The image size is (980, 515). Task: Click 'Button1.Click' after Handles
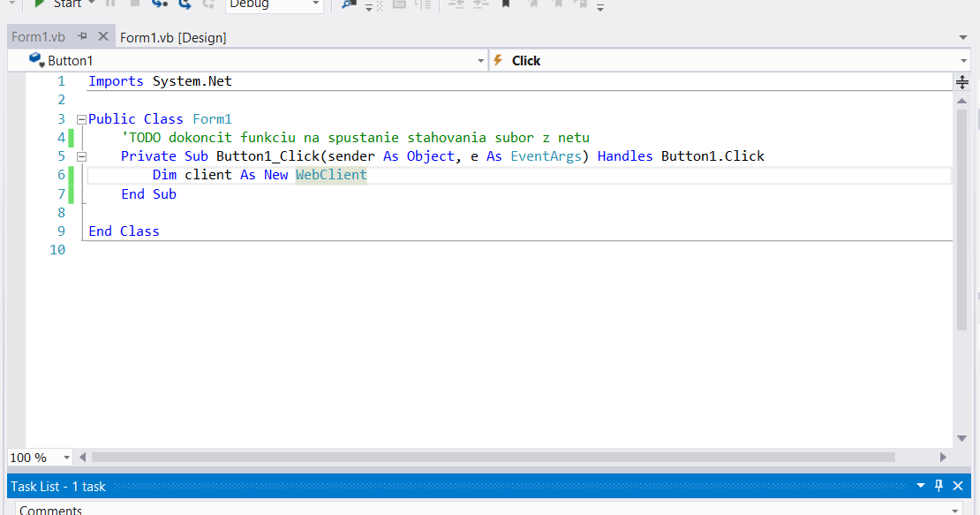(712, 156)
